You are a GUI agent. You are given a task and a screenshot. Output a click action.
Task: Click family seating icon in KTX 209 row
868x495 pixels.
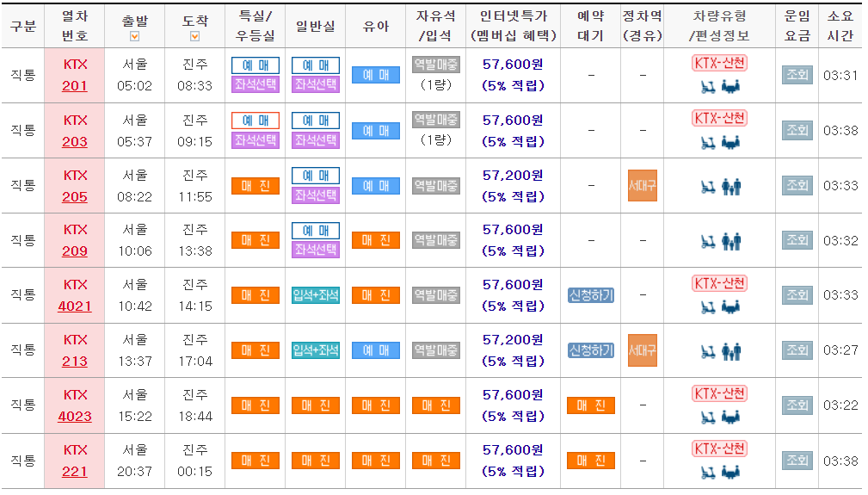(x=731, y=242)
